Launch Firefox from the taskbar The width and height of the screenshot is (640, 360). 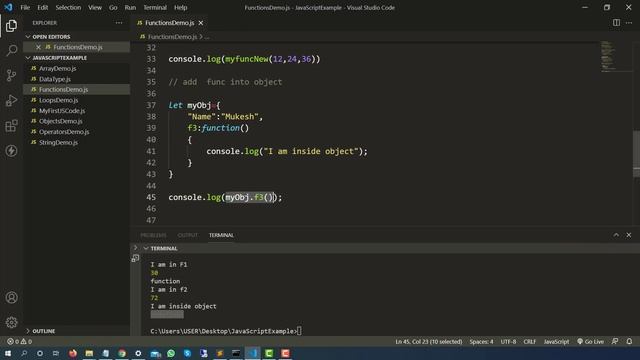(73, 353)
